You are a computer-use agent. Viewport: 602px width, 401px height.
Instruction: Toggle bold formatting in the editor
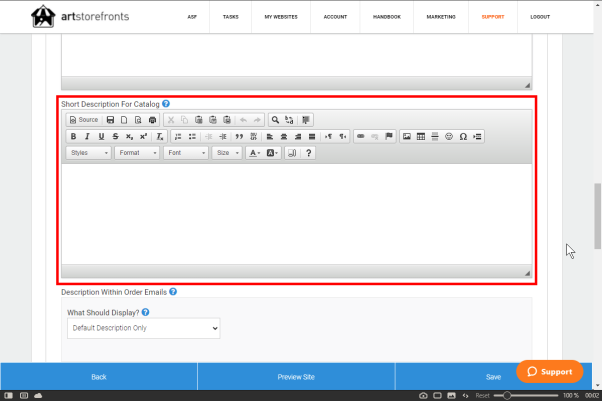pos(73,136)
